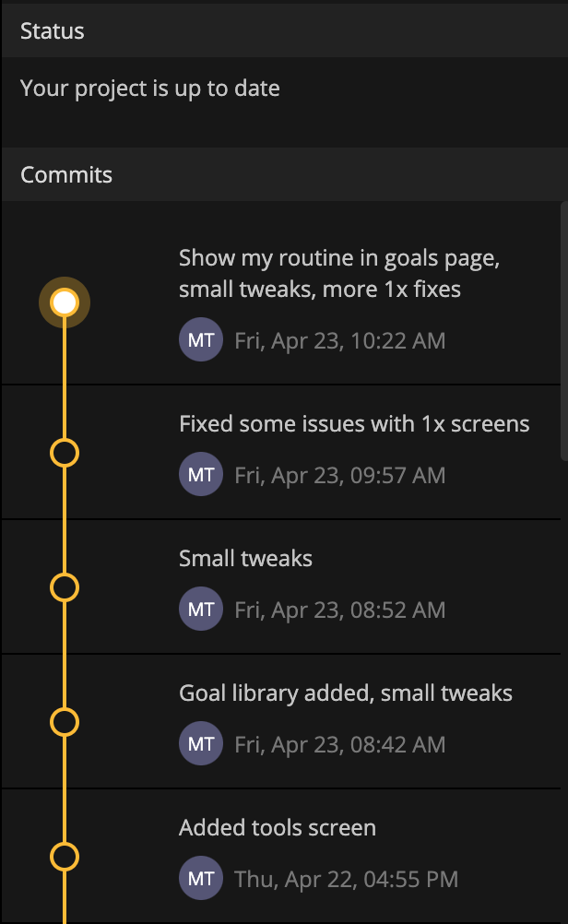This screenshot has height=924, width=568.
Task: Select the highlighted latest commit node
Action: tap(65, 302)
